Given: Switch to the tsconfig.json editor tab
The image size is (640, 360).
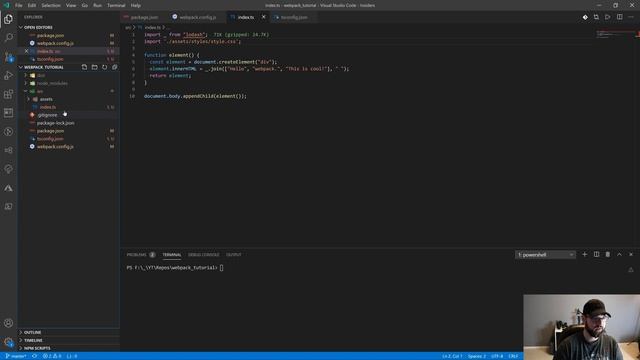Looking at the screenshot, I should [294, 17].
